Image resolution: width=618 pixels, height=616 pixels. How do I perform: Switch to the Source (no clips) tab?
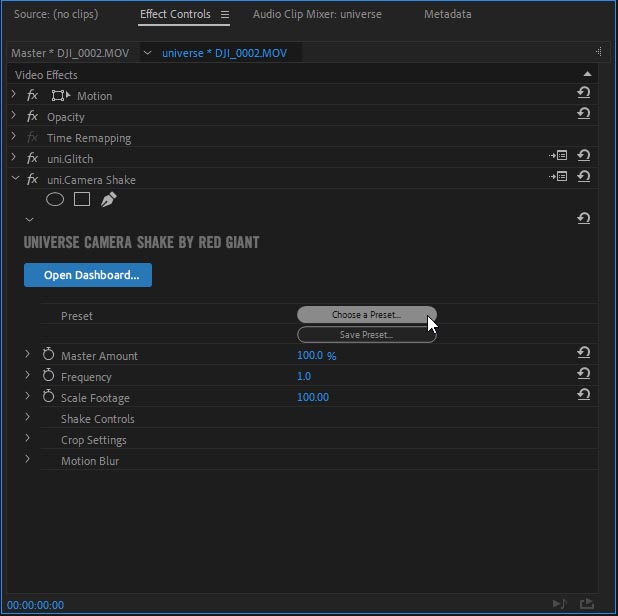56,15
